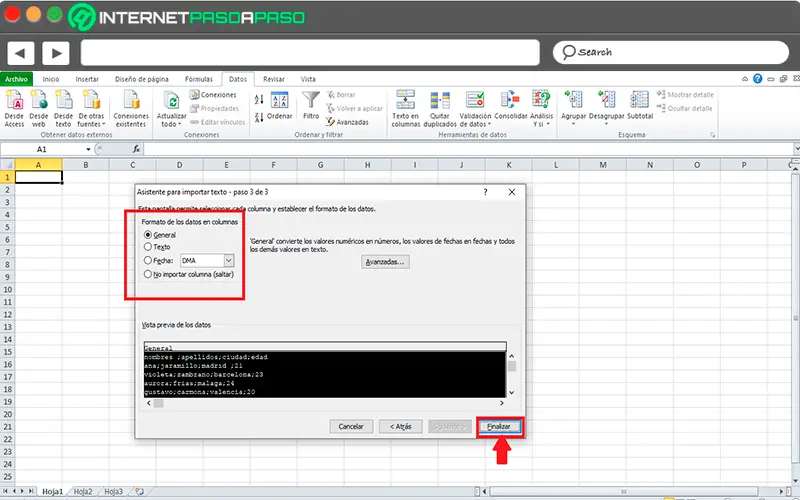Click the Mostrar detalle option
800x500 pixels.
[x=685, y=95]
